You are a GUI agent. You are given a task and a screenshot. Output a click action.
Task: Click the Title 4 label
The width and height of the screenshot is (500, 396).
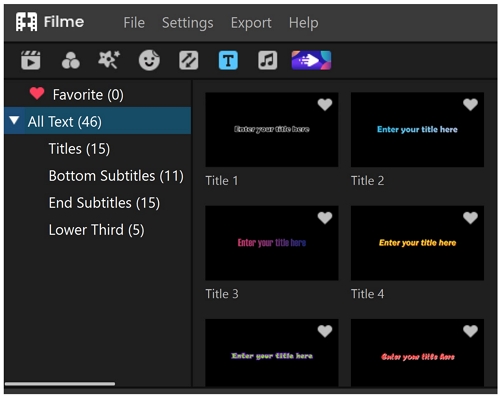368,294
